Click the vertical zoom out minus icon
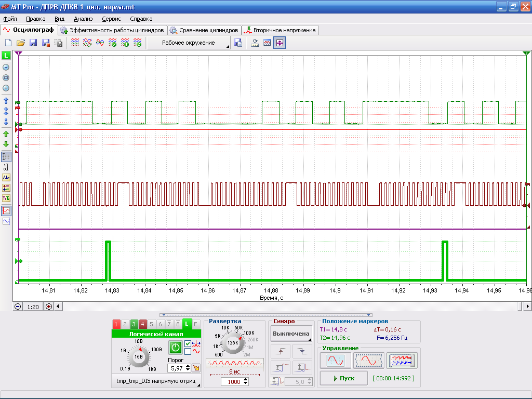Viewport: 532px width, 399px height. tap(6, 67)
